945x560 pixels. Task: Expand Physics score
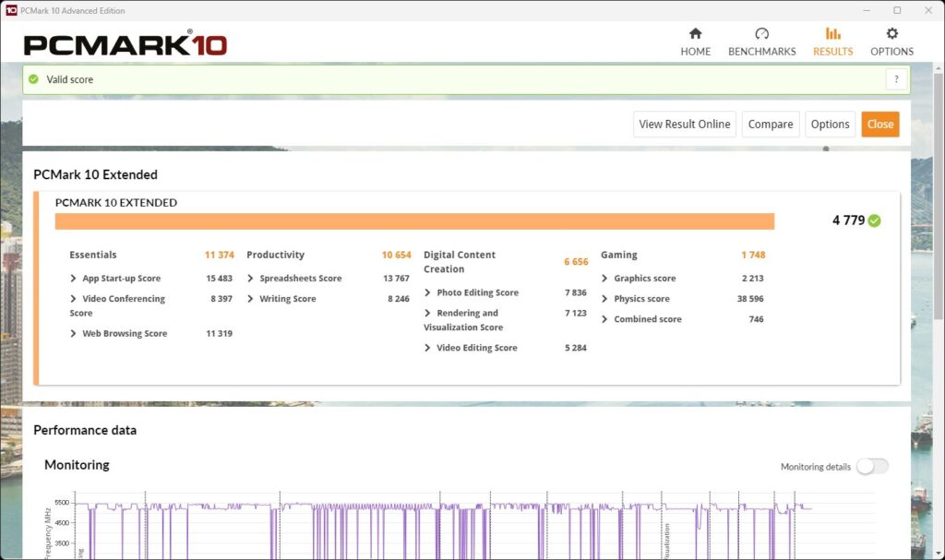604,298
